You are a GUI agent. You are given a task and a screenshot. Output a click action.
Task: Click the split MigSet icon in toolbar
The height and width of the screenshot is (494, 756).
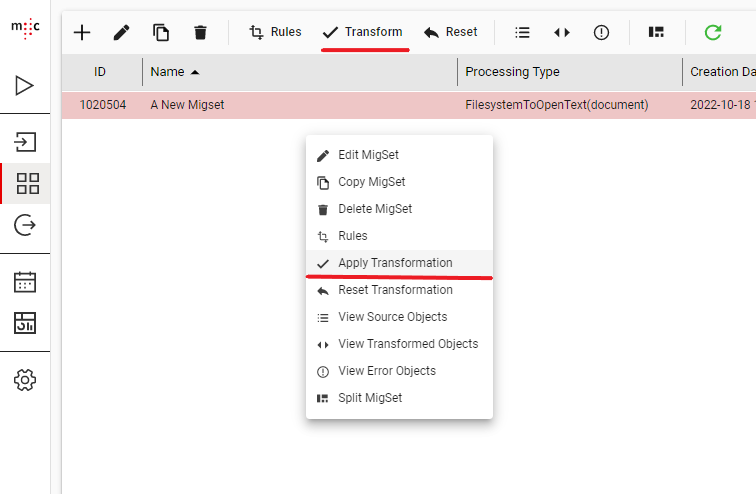(656, 32)
